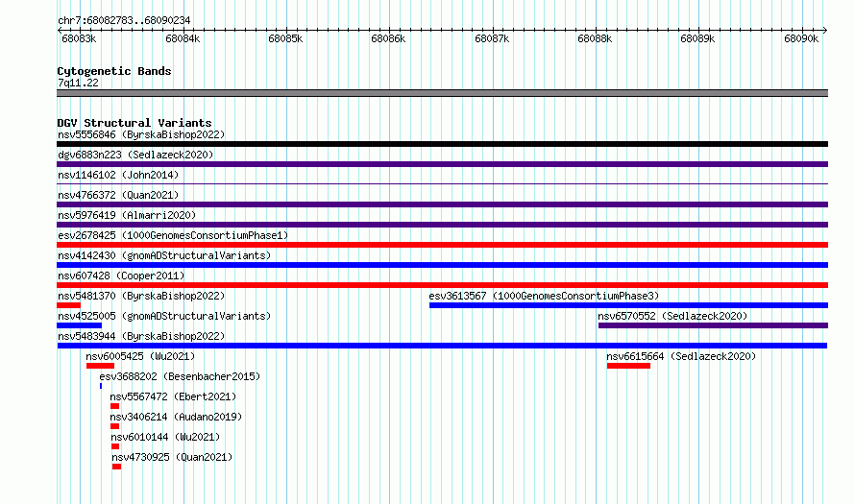Select the gray 7q11.22 cytogenetic band bar
The width and height of the screenshot is (855, 504).
pos(442,93)
